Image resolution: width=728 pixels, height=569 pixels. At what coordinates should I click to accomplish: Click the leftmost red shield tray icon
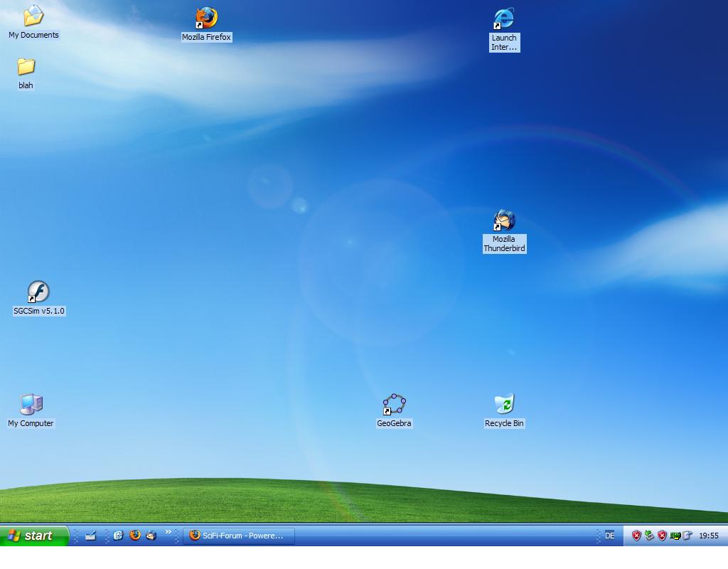coord(636,536)
